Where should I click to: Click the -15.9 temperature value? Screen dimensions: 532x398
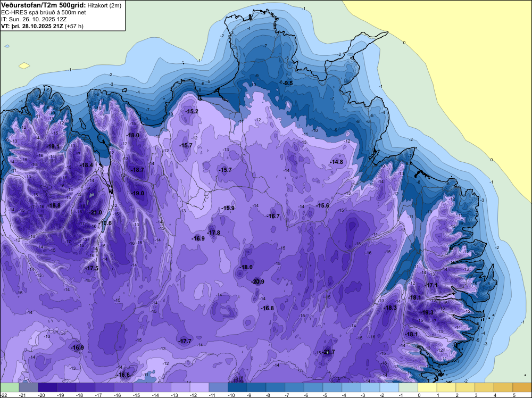pos(228,209)
